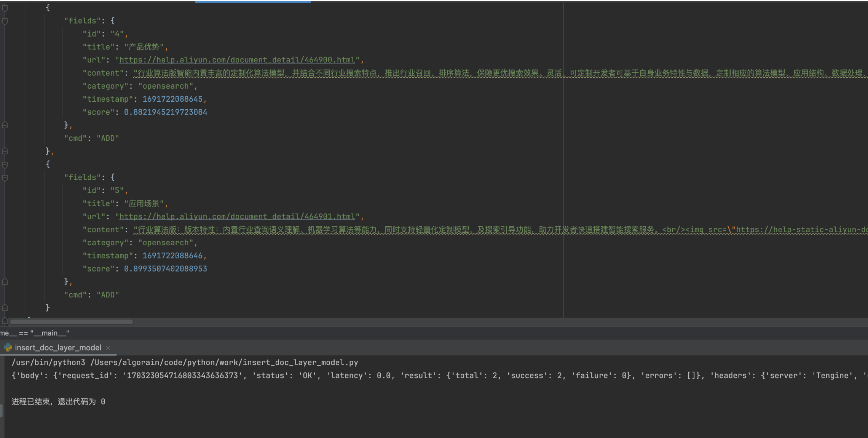
Task: Place cursor on timestamp value 1691722088645
Action: 172,99
